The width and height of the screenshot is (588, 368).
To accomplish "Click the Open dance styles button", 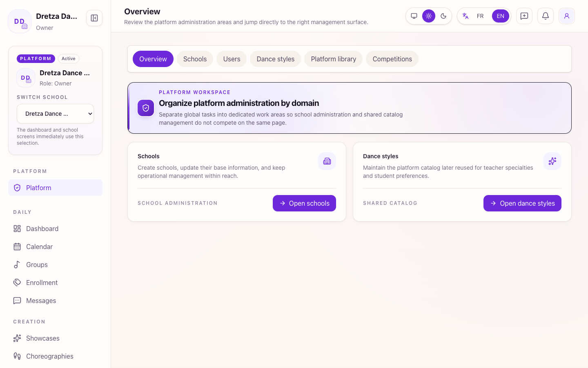I will pyautogui.click(x=522, y=203).
